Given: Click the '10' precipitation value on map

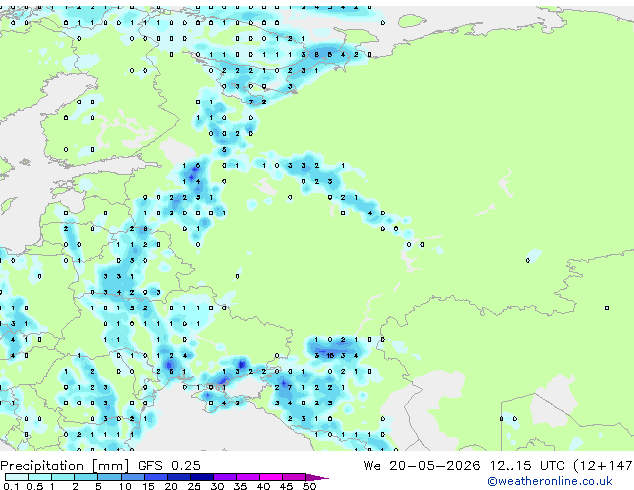Looking at the screenshot, I should pos(330,356).
